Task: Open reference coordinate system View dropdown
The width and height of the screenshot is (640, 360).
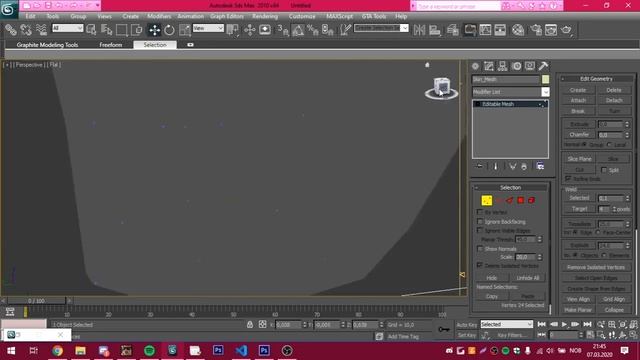Action: pos(208,28)
